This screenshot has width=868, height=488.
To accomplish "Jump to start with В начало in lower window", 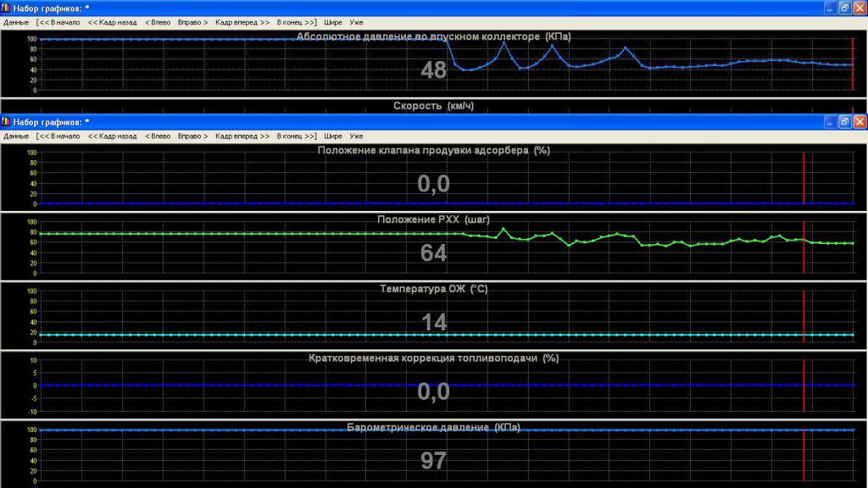I will point(58,136).
